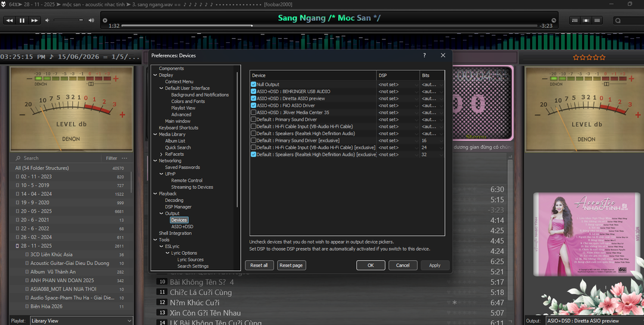
Task: Click the restore window icon in title bar
Action: point(630,4)
